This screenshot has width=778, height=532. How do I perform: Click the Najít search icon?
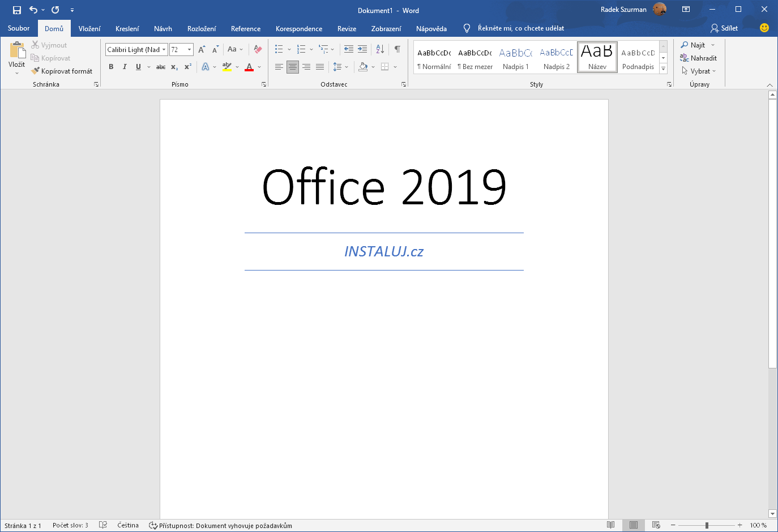tap(685, 45)
